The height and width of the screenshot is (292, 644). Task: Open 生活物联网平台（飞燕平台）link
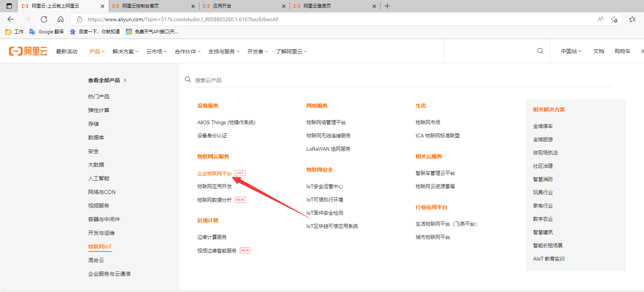pyautogui.click(x=447, y=224)
